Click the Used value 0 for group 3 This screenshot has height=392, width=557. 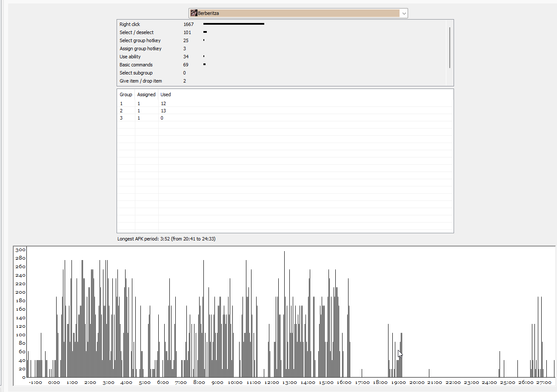[x=162, y=118]
